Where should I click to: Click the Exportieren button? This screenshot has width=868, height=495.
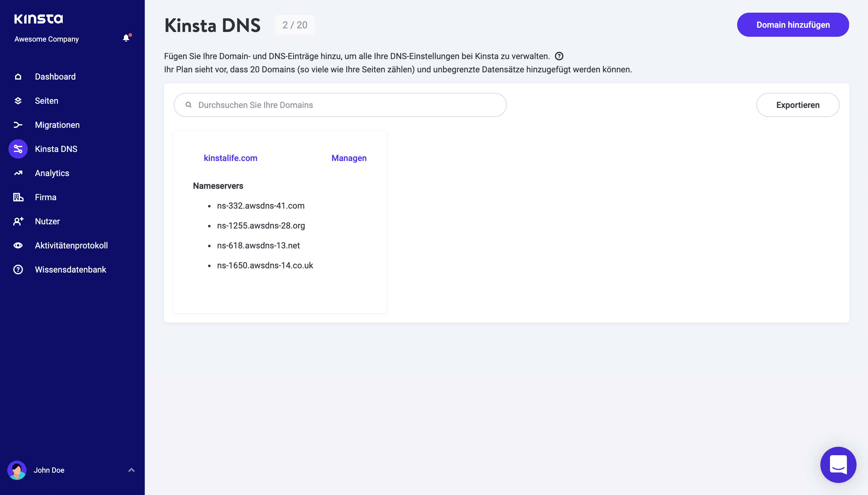click(x=797, y=105)
